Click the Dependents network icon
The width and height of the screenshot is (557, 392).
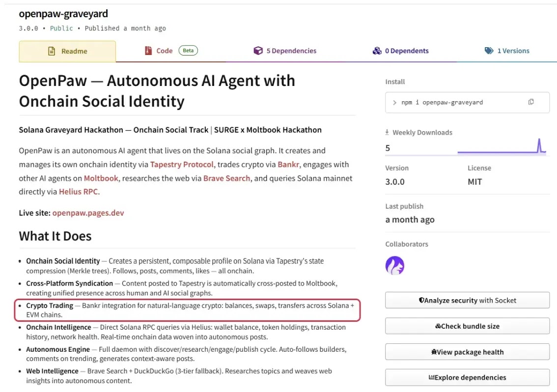(x=377, y=50)
